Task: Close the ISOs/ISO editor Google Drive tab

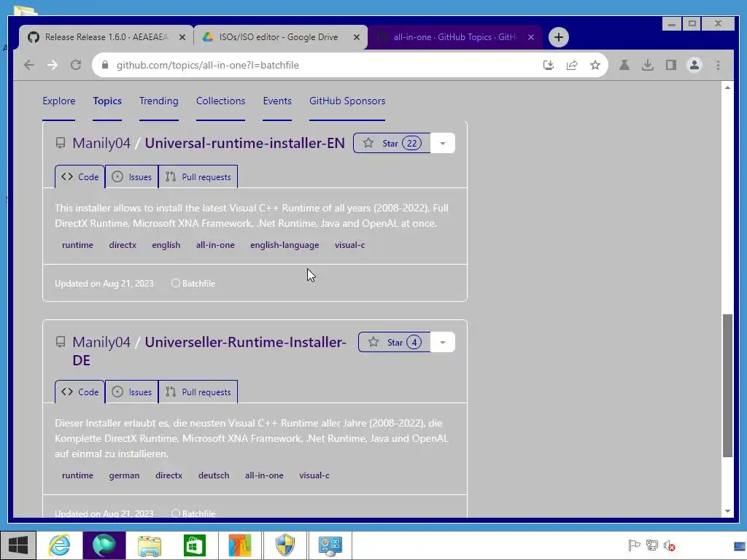Action: pyautogui.click(x=356, y=37)
